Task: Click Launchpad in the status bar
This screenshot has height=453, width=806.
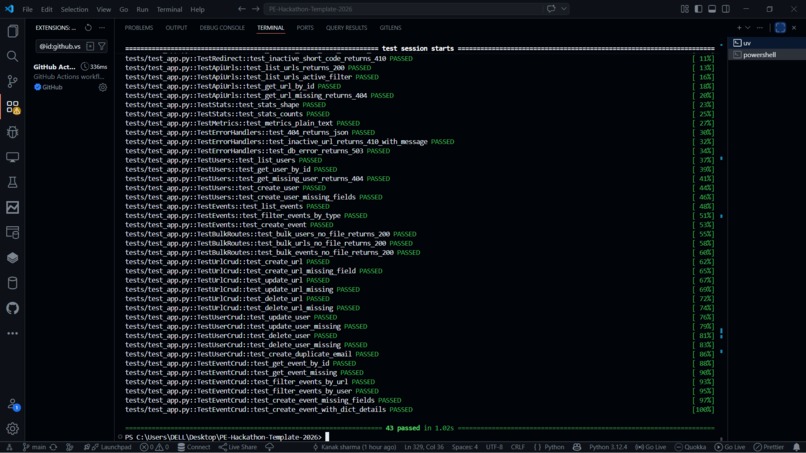Action: [111, 447]
